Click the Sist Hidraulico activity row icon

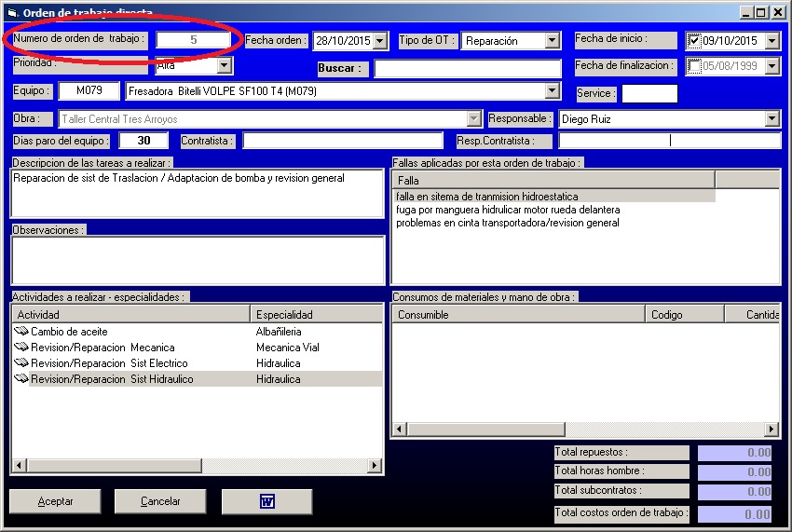click(22, 379)
